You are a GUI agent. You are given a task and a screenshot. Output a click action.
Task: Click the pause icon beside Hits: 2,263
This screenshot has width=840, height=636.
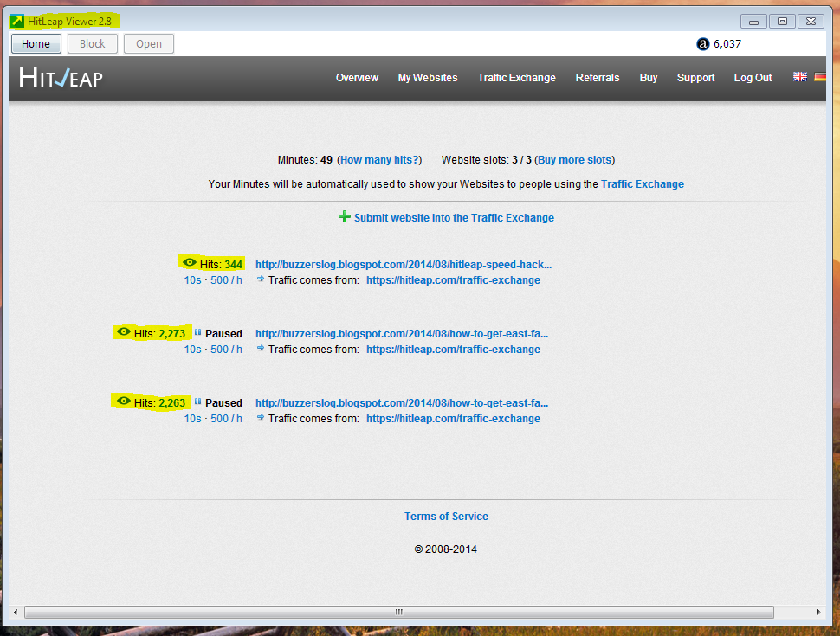pyautogui.click(x=197, y=402)
